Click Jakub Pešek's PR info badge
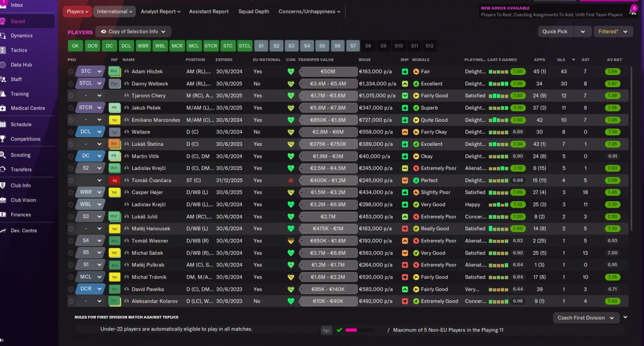The height and width of the screenshot is (346, 644). (114, 108)
